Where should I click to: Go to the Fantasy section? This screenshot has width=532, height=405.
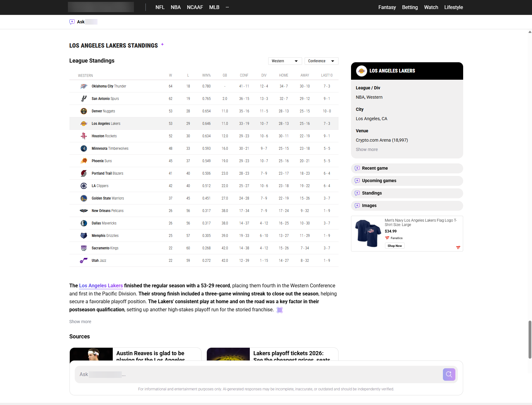coord(387,7)
